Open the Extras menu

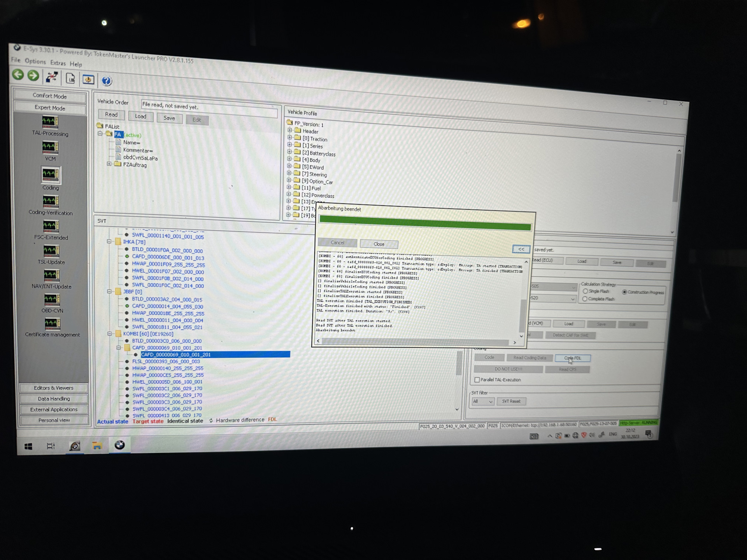58,63
